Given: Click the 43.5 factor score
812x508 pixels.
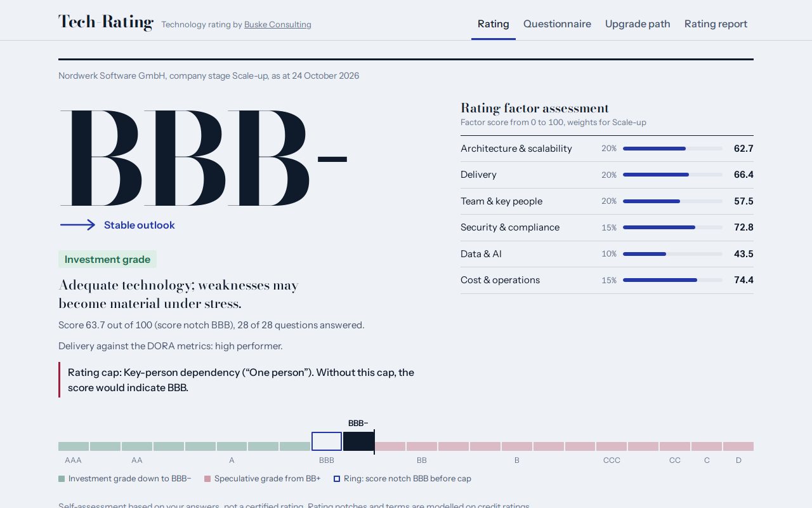Looking at the screenshot, I should (x=743, y=254).
